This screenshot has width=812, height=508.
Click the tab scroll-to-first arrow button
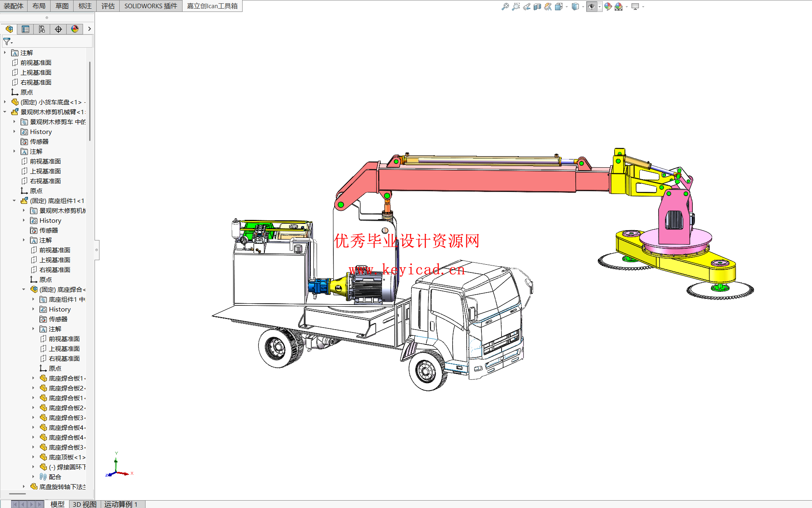coord(15,504)
